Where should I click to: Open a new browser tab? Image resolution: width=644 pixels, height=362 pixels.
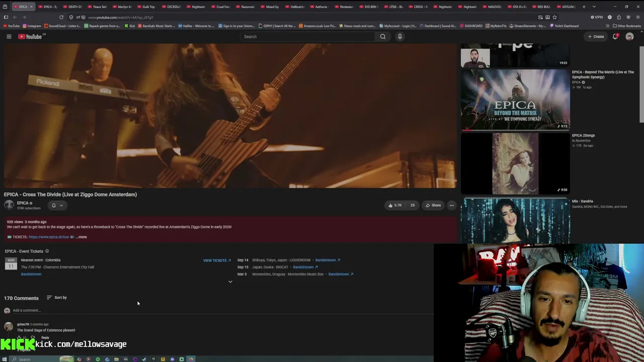coord(584,7)
